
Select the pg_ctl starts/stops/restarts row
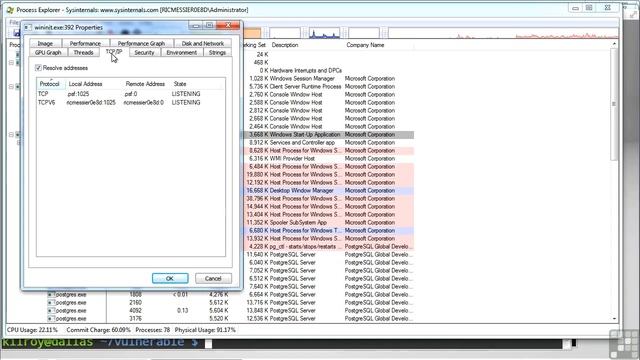click(329, 247)
